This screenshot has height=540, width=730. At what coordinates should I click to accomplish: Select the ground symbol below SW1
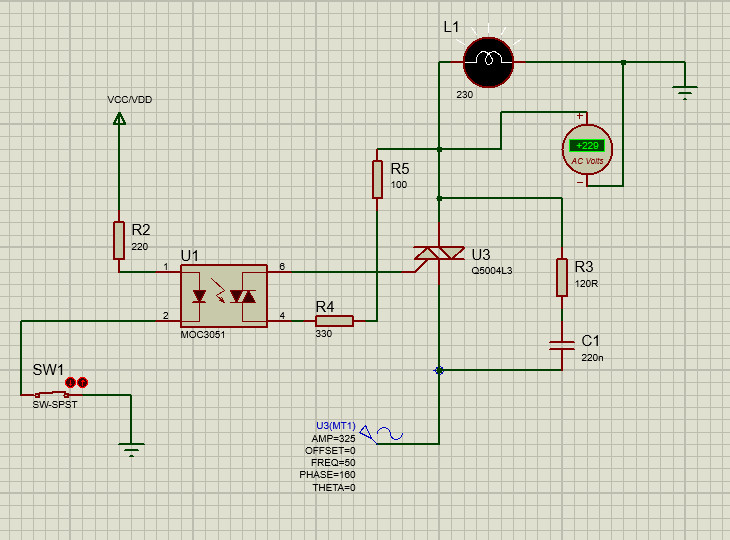point(131,450)
